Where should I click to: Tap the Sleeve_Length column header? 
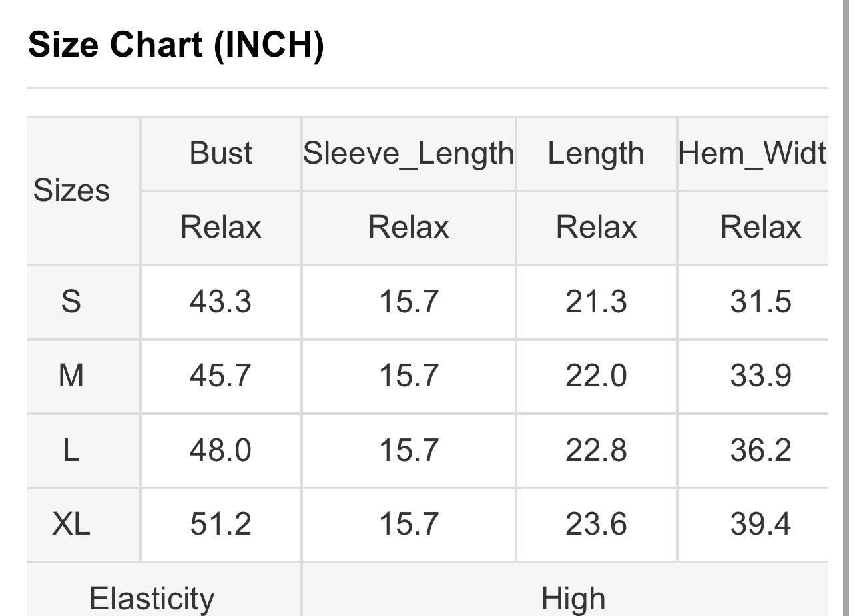pos(408,154)
